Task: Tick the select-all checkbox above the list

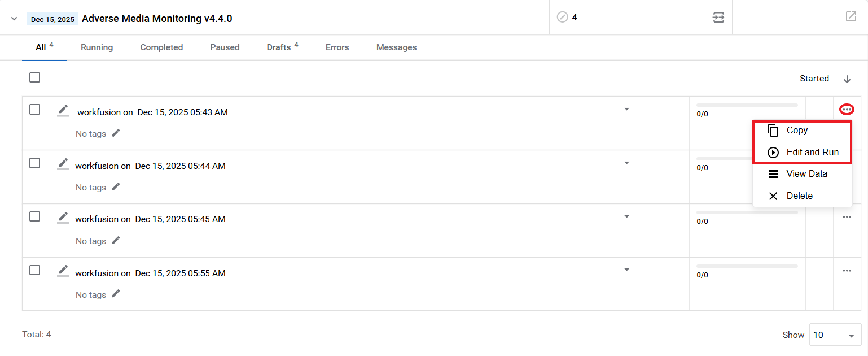Action: tap(35, 77)
